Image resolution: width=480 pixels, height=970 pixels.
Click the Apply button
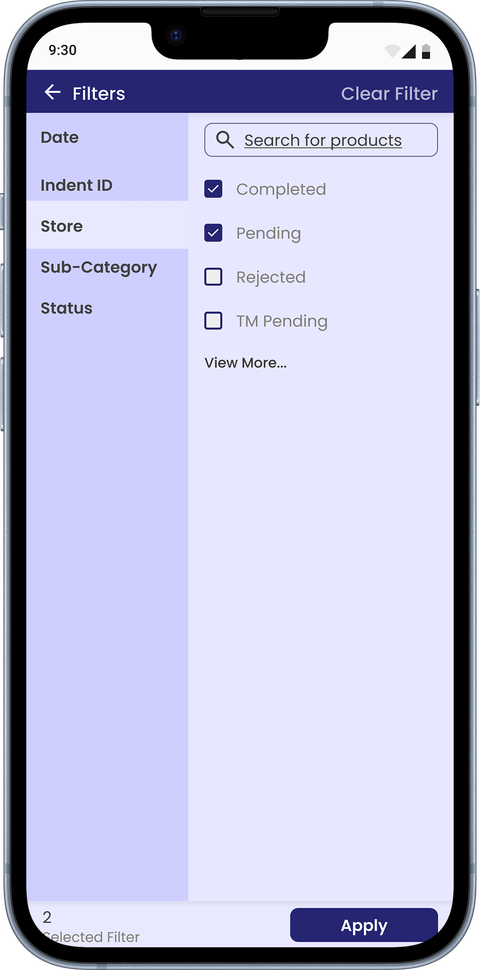click(x=364, y=925)
